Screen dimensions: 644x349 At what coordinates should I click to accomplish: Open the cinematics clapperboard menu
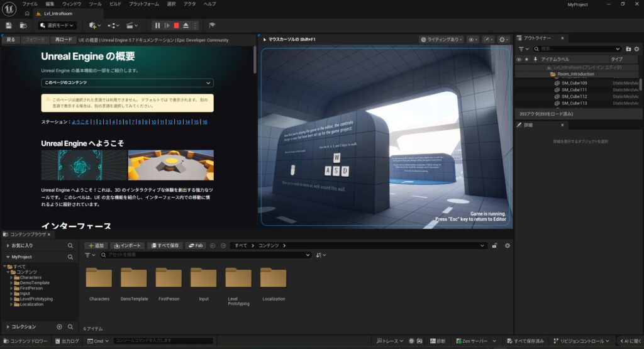(131, 25)
